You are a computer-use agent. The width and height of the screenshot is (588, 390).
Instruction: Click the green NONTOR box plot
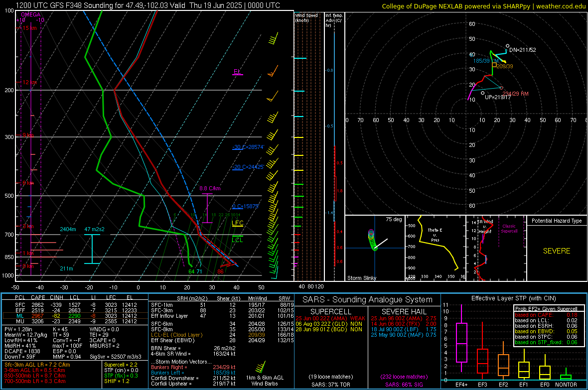click(x=566, y=375)
